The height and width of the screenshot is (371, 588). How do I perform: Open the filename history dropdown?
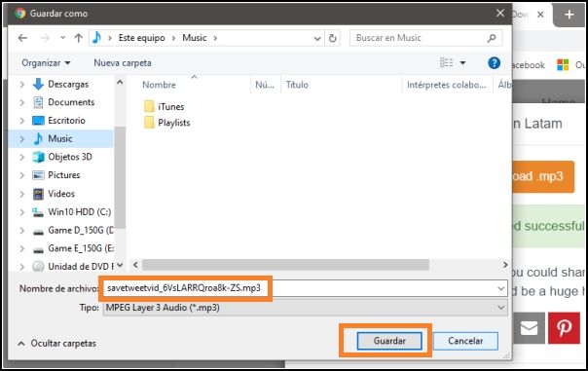point(501,288)
